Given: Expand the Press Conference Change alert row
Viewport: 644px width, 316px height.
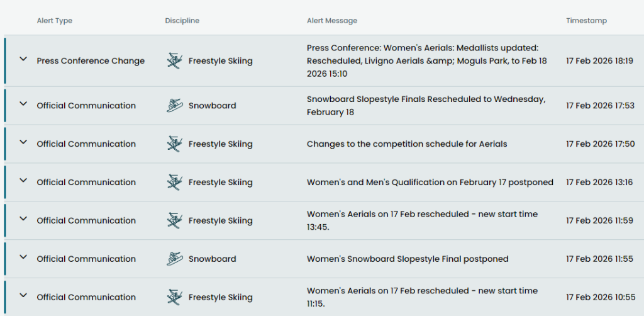Looking at the screenshot, I should click(23, 59).
